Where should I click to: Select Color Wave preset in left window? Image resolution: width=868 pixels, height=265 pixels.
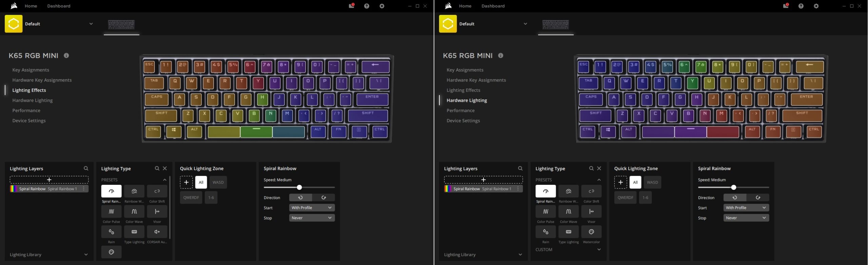coord(134,212)
